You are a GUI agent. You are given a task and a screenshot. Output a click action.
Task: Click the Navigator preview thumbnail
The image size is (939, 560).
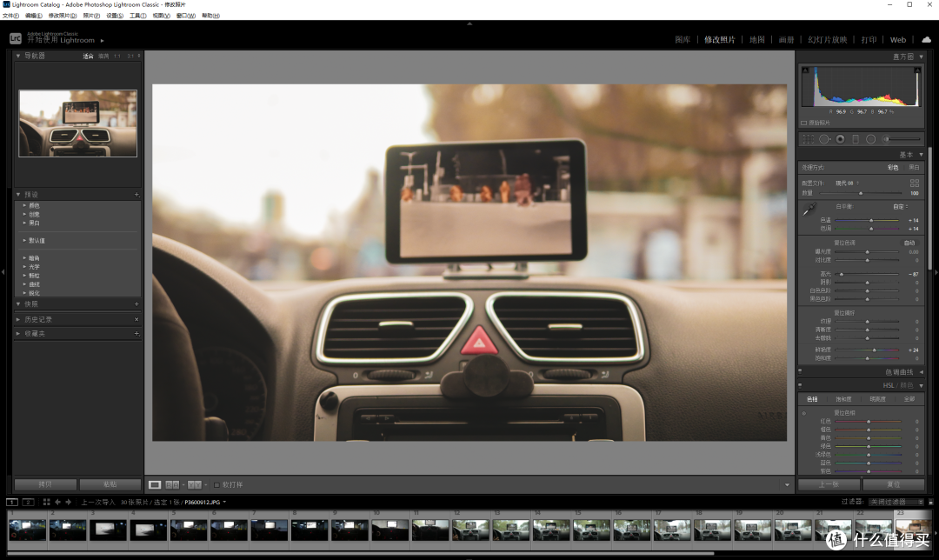click(78, 123)
